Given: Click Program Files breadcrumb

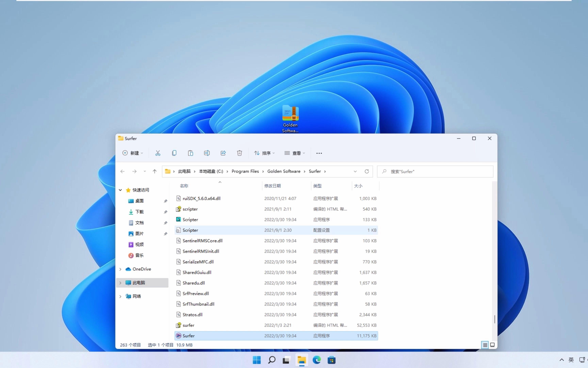Looking at the screenshot, I should point(245,171).
